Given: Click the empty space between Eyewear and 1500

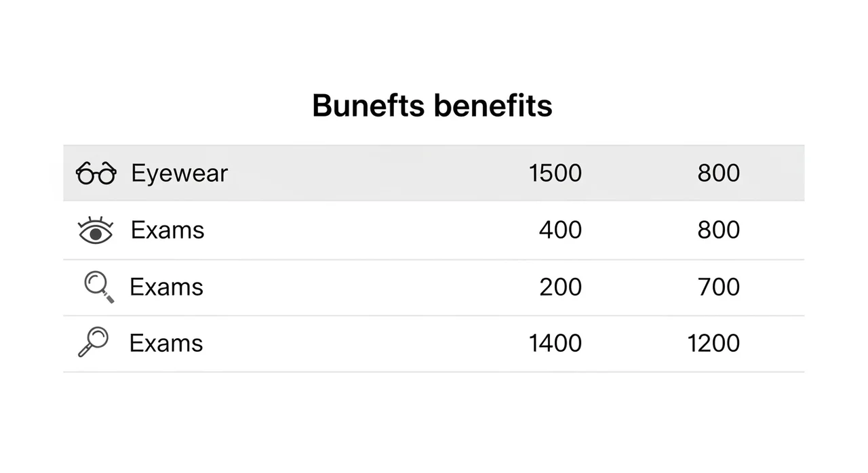Looking at the screenshot, I should 373,173.
